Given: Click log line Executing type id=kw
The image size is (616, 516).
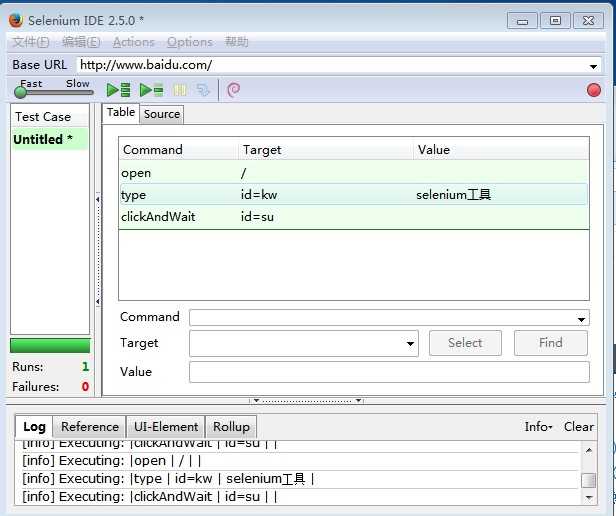Looking at the screenshot, I should (168, 479).
